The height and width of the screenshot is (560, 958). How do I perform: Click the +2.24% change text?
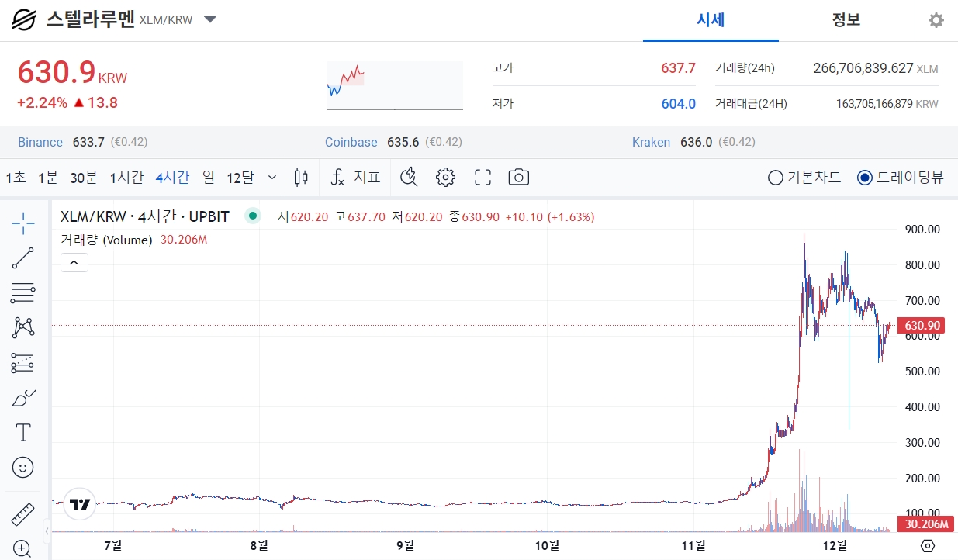[43, 102]
